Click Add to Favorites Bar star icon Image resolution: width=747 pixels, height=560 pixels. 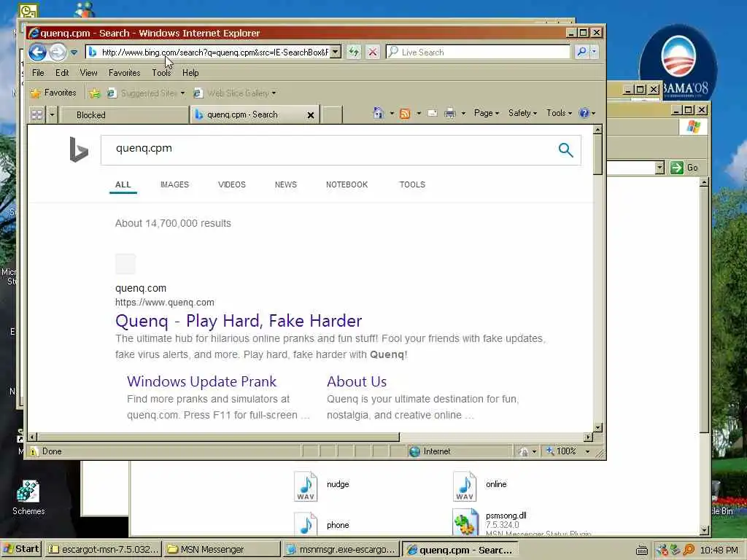(95, 93)
